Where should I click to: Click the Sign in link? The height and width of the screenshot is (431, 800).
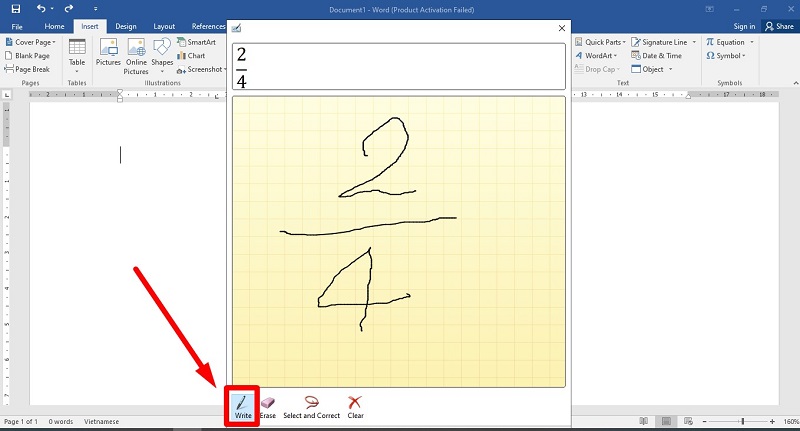(744, 26)
